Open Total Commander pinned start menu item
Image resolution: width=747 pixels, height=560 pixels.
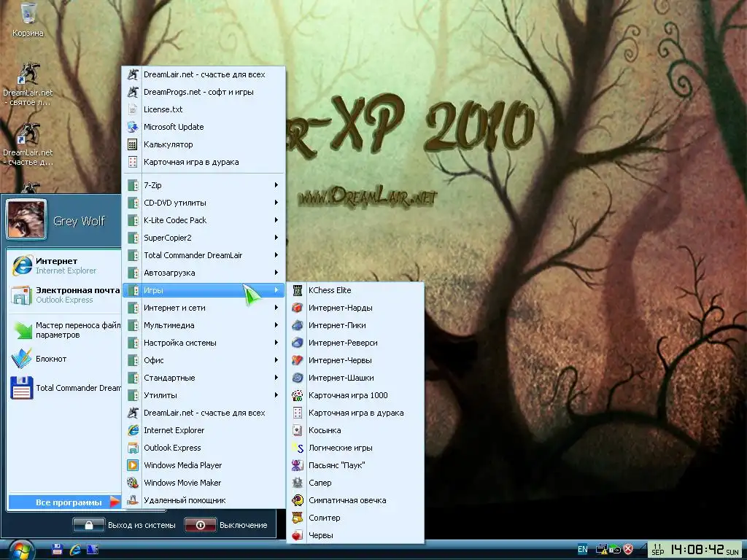pos(64,388)
